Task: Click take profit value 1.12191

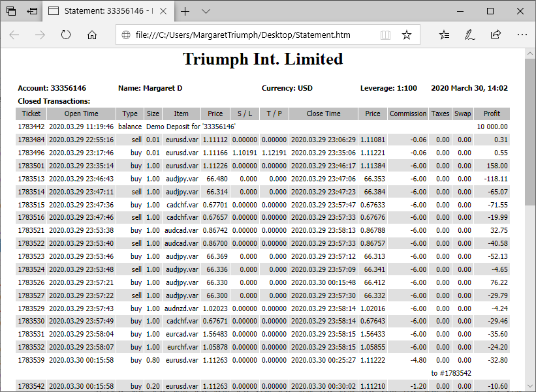Action: tap(274, 153)
